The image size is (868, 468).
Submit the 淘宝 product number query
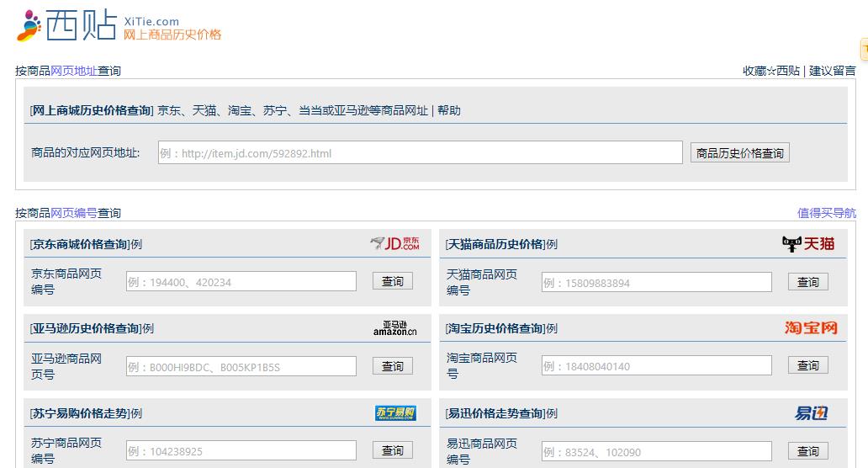807,366
